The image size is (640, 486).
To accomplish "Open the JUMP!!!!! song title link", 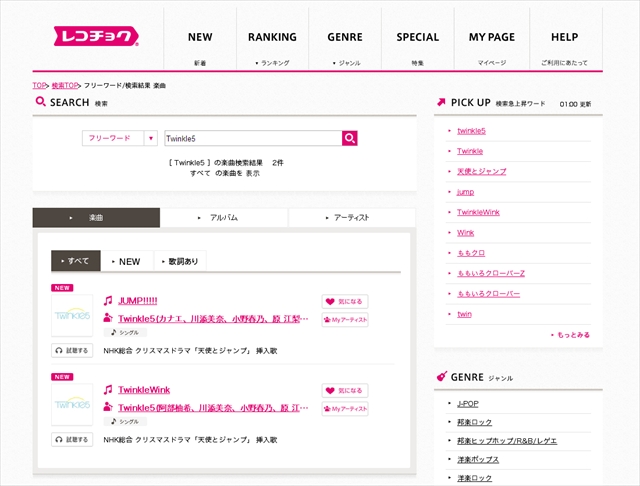I will coord(138,301).
